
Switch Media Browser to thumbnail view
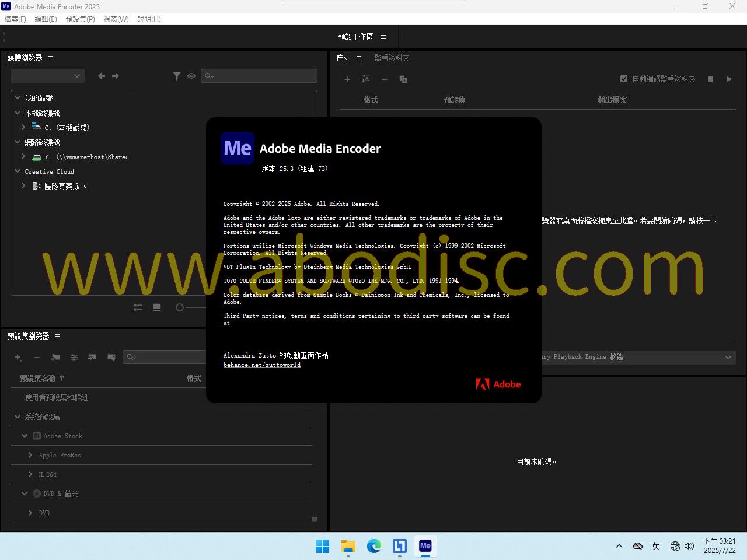coord(157,307)
